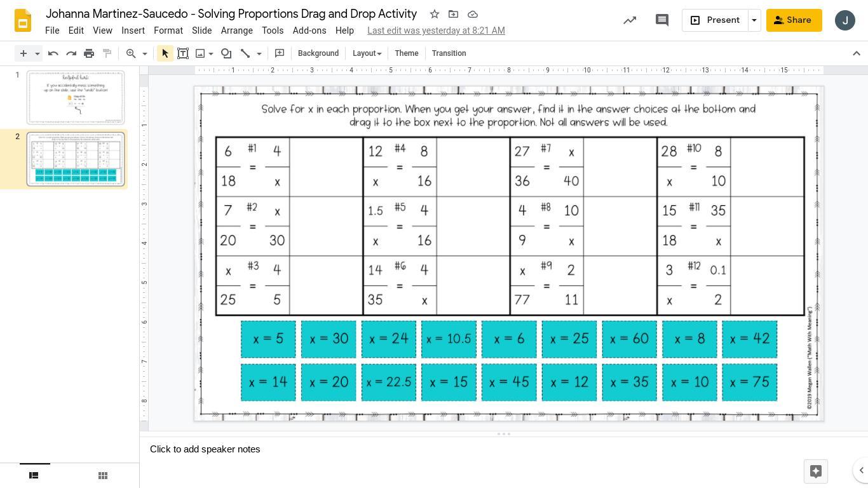Image resolution: width=868 pixels, height=488 pixels.
Task: Open the Arrange menu
Action: (237, 30)
